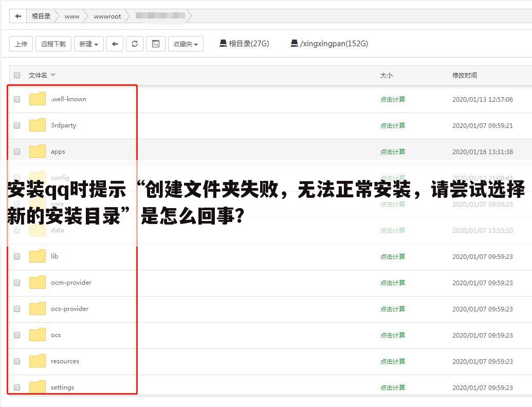
Task: Go to wwwroot in the breadcrumb path
Action: coord(107,16)
